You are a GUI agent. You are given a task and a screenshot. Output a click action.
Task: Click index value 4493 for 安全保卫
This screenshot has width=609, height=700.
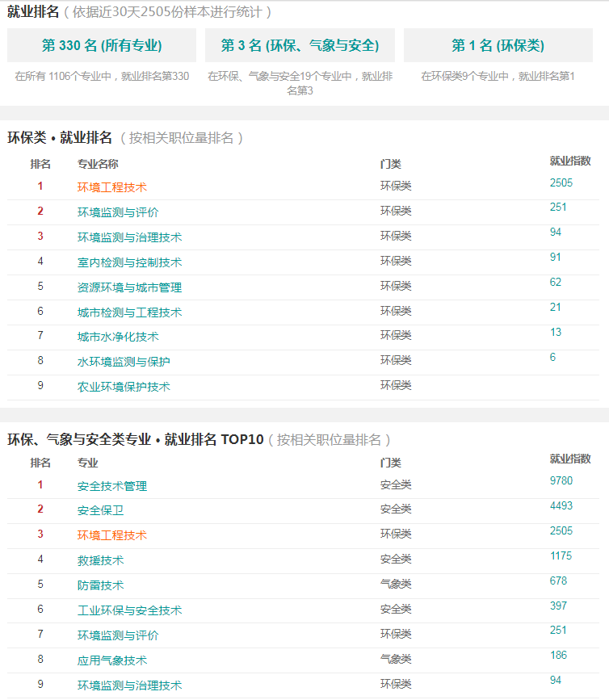(x=561, y=505)
